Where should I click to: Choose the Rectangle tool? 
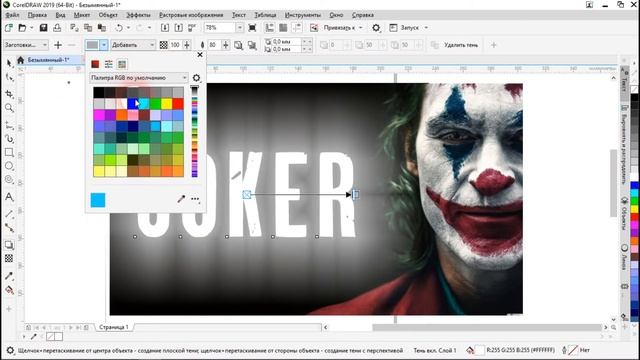pyautogui.click(x=9, y=153)
